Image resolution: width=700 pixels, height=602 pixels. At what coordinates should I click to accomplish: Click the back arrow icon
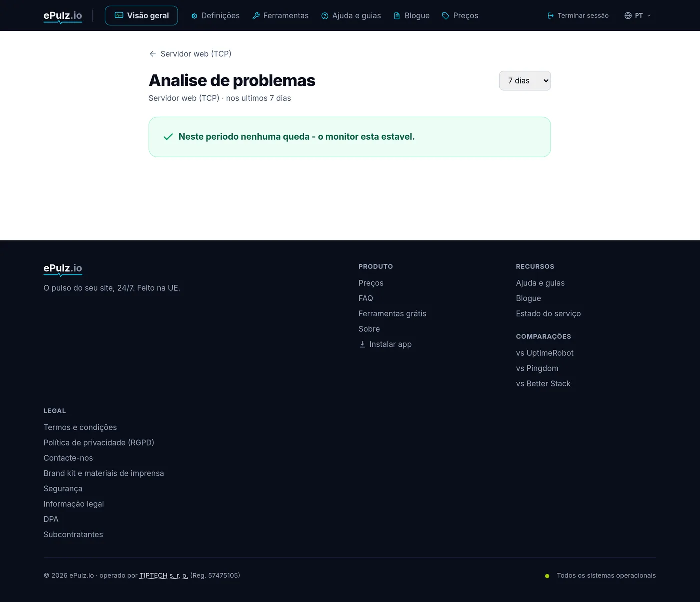pos(153,54)
